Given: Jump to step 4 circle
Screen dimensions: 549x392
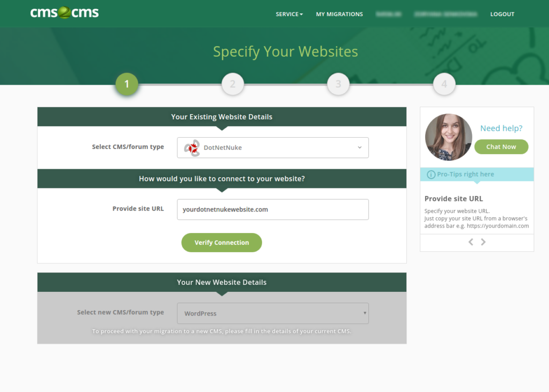Looking at the screenshot, I should pos(444,84).
